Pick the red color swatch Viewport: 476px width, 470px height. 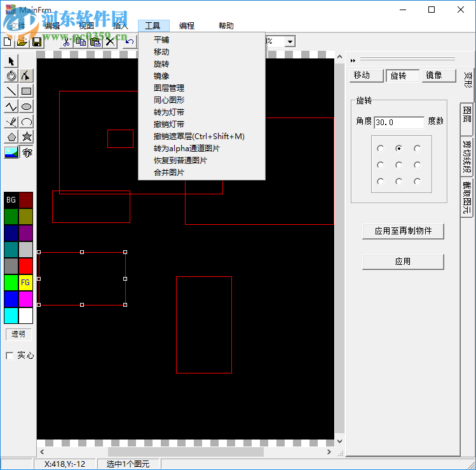(x=26, y=266)
